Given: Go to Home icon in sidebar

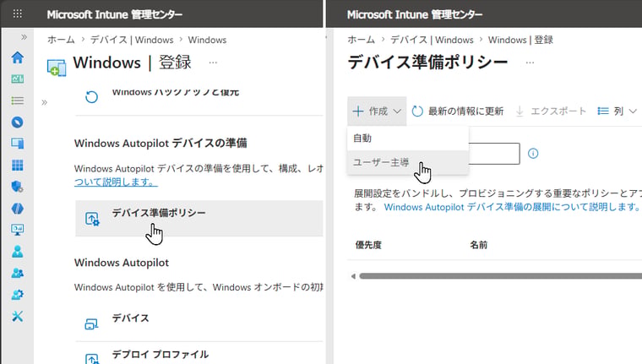Looking at the screenshot, I should click(17, 57).
